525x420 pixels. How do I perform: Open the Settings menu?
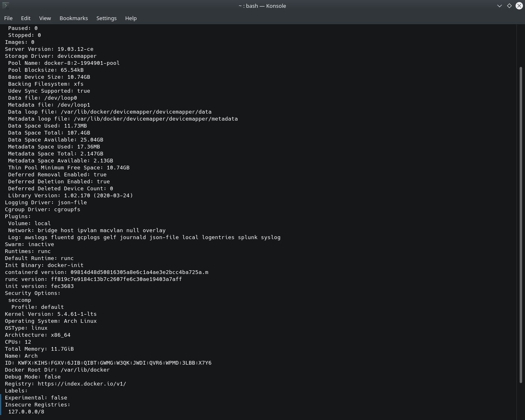point(106,18)
